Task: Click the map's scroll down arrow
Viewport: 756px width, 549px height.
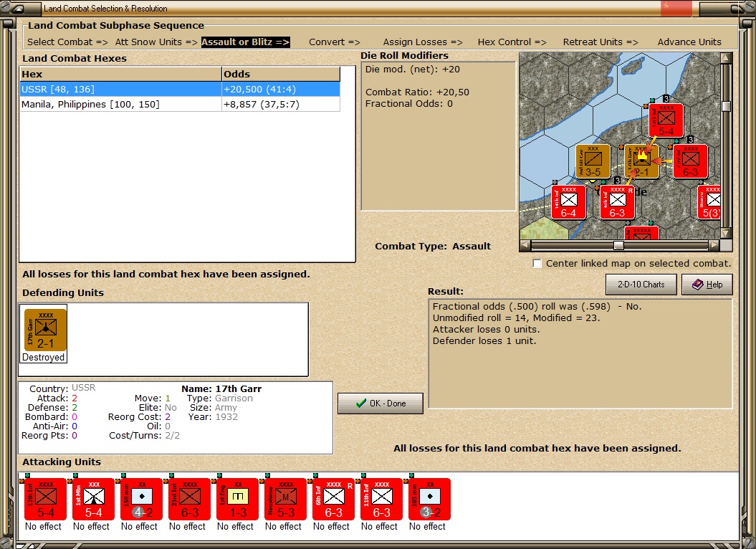Action: 726,233
